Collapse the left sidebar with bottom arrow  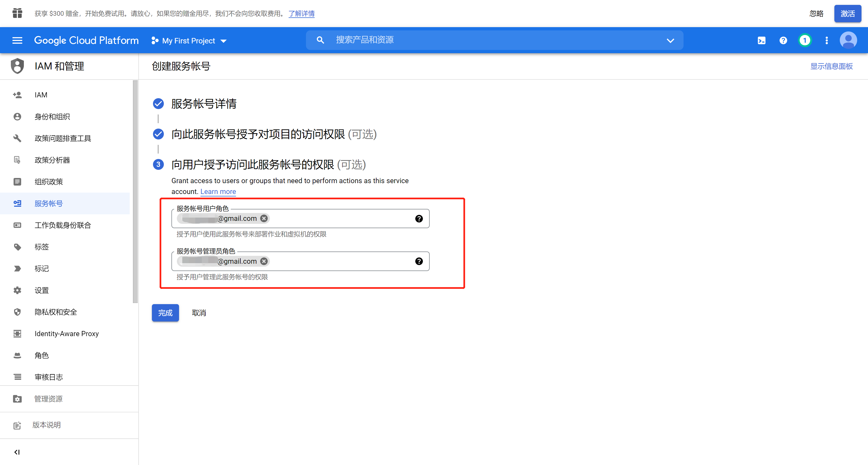coord(17,452)
